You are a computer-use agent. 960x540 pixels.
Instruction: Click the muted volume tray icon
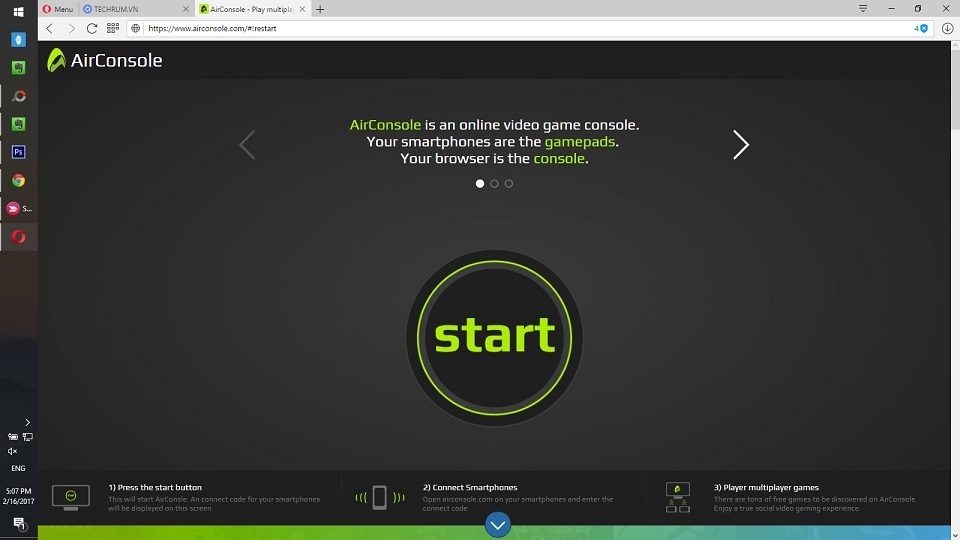[12, 451]
